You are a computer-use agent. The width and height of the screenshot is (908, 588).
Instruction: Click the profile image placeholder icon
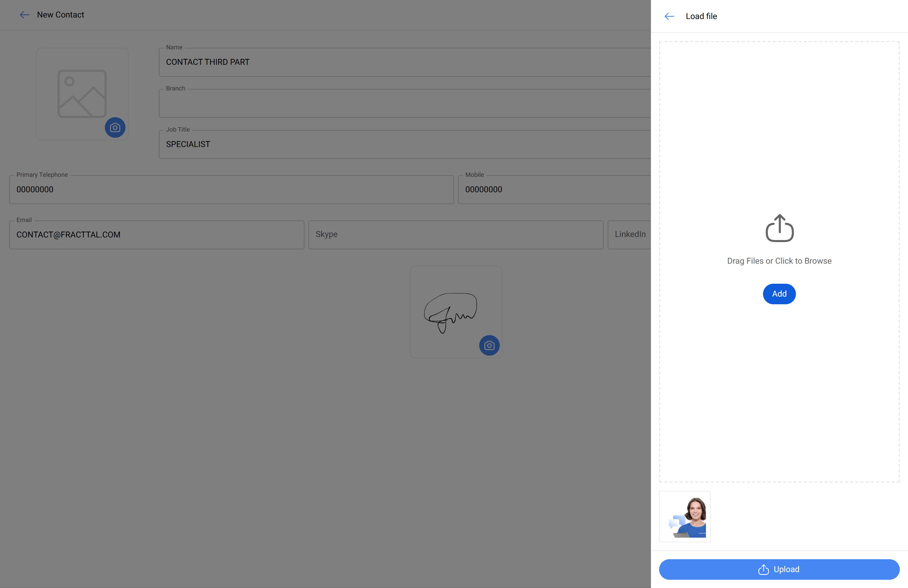(x=82, y=94)
